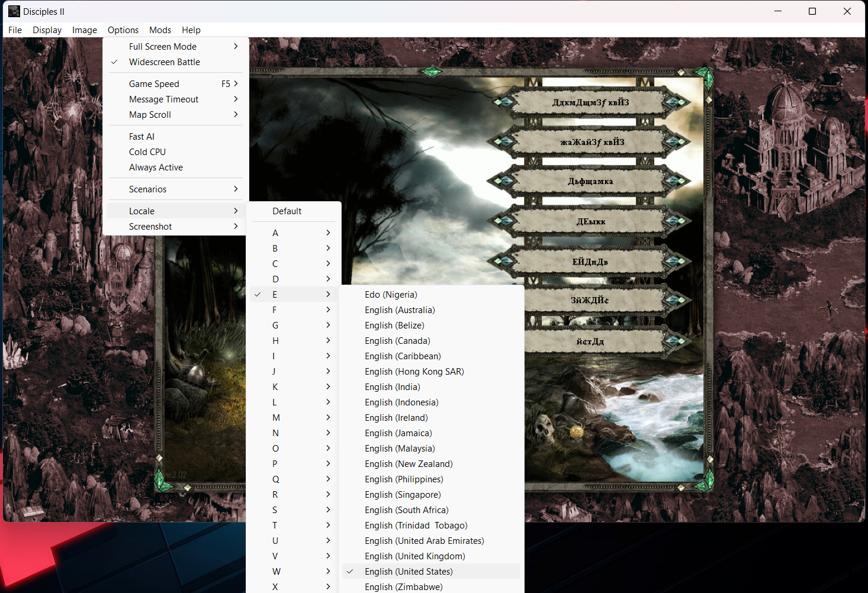Screen dimensions: 868x593
Task: Expand locales starting with D
Action: point(294,279)
